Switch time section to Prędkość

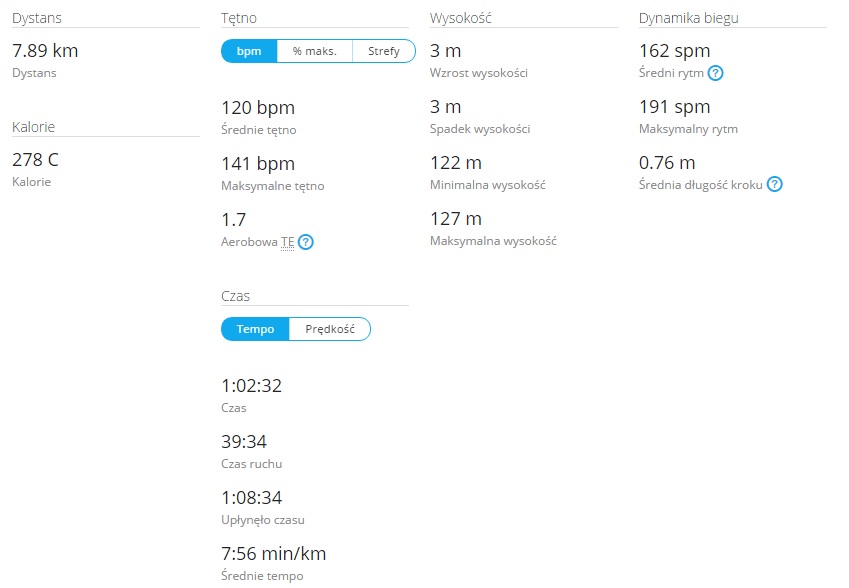coord(330,329)
